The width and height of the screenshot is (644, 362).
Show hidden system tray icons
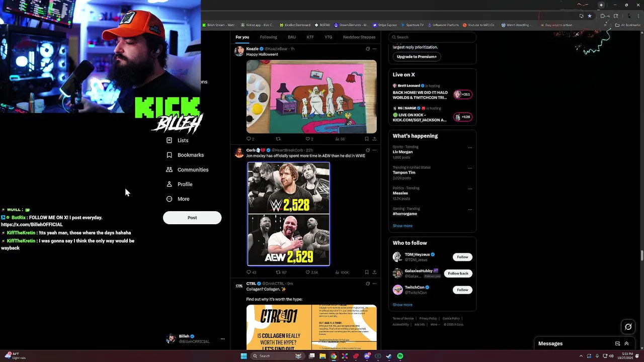(581, 356)
